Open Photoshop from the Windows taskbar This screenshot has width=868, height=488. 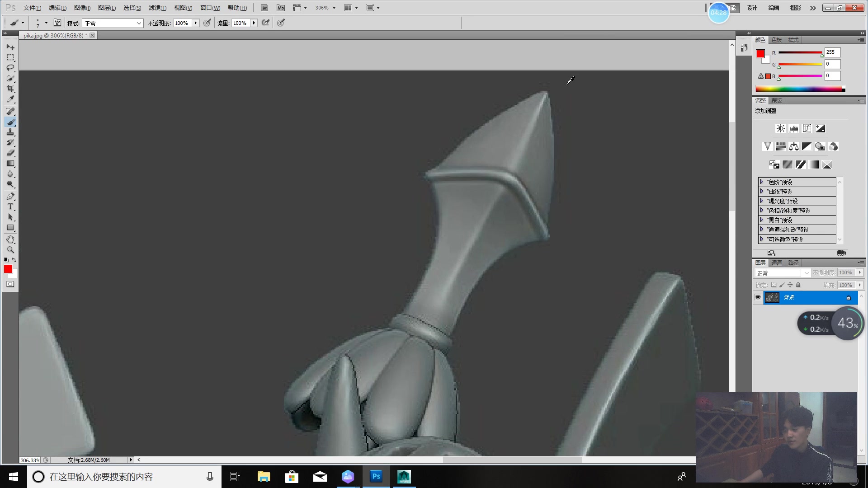pyautogui.click(x=376, y=476)
